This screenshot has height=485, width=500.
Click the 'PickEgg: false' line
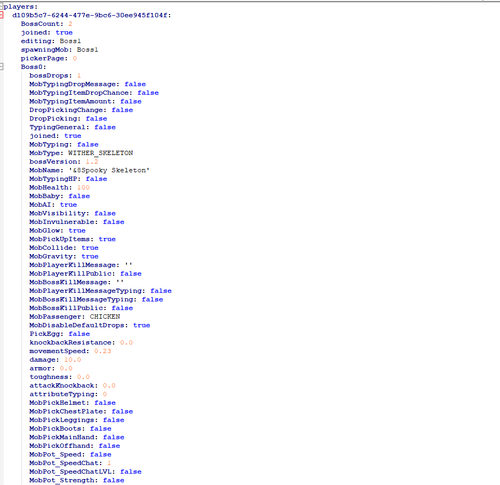tap(60, 334)
